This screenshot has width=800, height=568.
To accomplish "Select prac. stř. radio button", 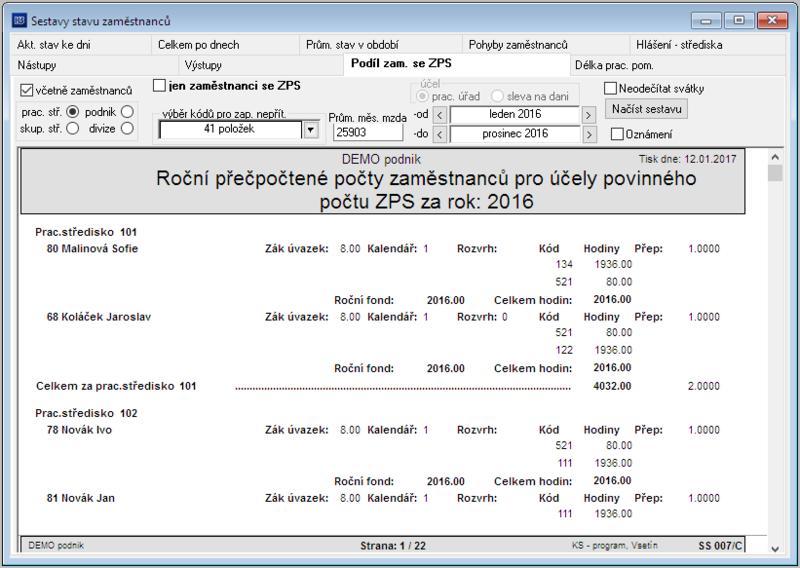I will pyautogui.click(x=73, y=112).
